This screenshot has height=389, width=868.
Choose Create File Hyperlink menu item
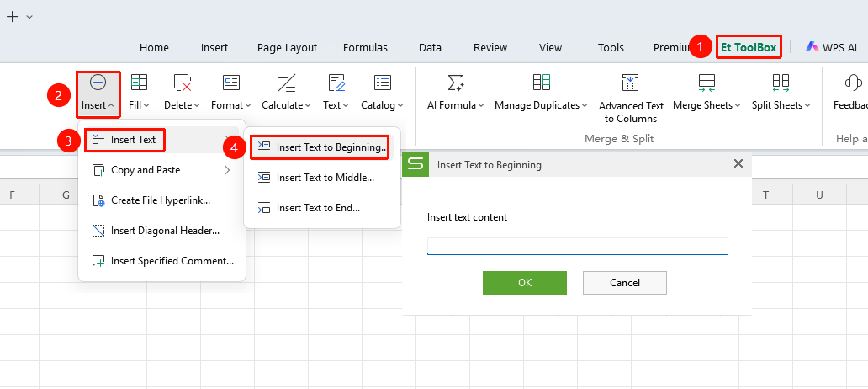161,200
